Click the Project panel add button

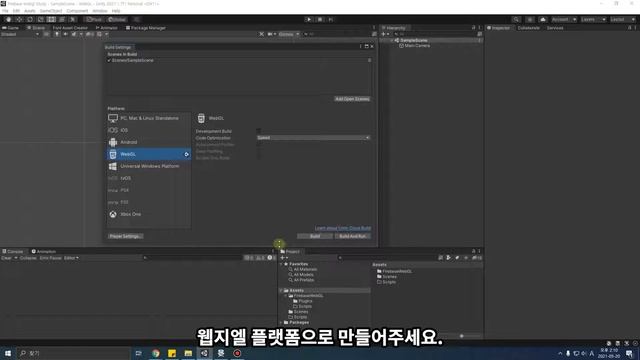[x=284, y=258]
